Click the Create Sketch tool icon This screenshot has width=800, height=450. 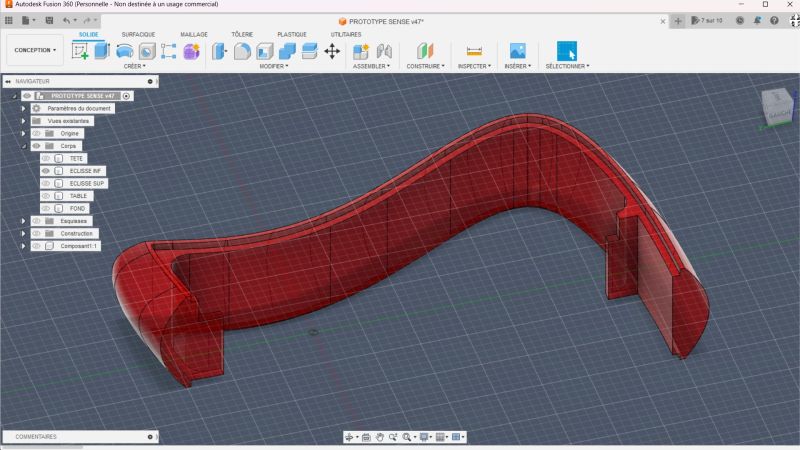[80, 51]
